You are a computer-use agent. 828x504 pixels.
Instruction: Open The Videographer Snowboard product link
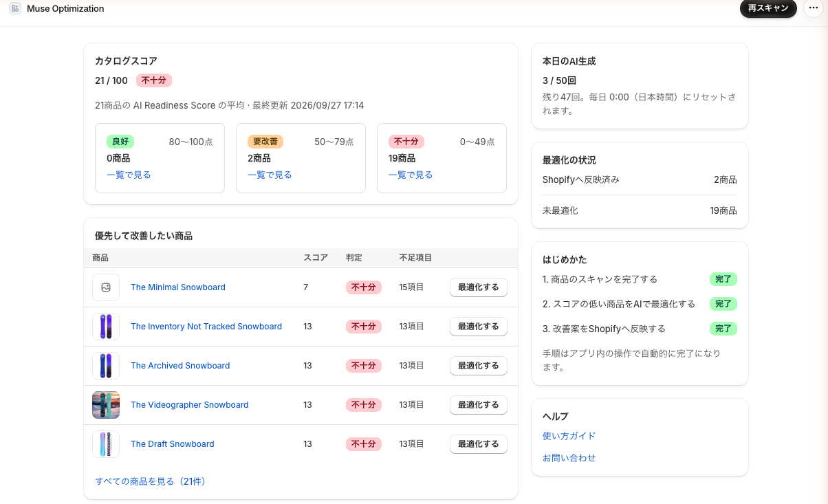[190, 405]
